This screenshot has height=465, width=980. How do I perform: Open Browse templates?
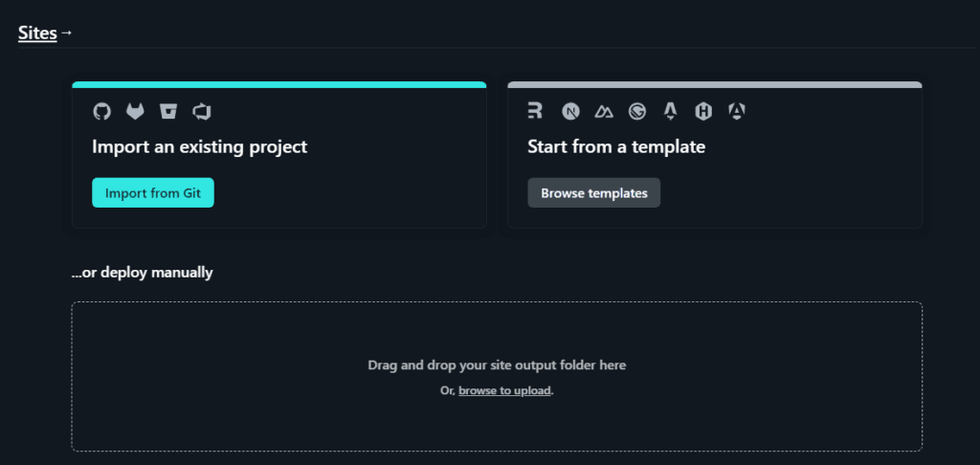pos(593,192)
